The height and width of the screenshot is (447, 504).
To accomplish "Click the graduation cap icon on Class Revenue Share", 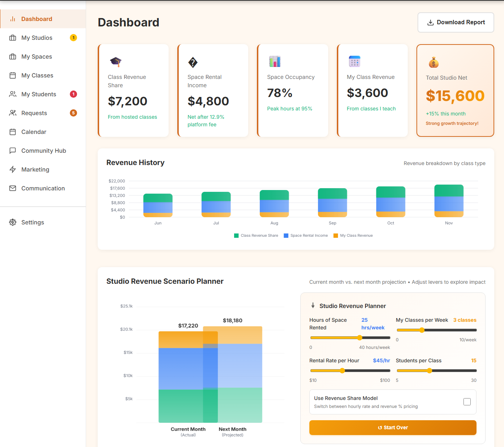I will pos(115,62).
